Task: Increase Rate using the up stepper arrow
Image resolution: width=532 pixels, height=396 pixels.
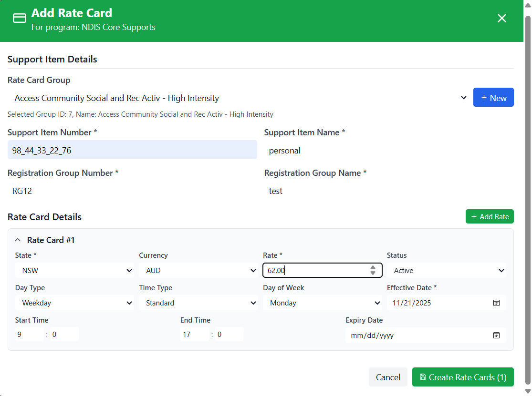Action: coord(373,268)
